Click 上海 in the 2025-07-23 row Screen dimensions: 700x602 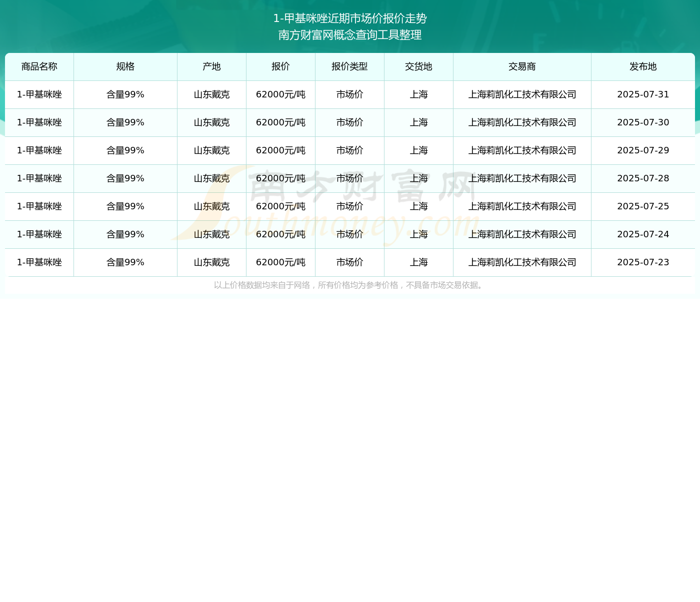click(x=418, y=262)
